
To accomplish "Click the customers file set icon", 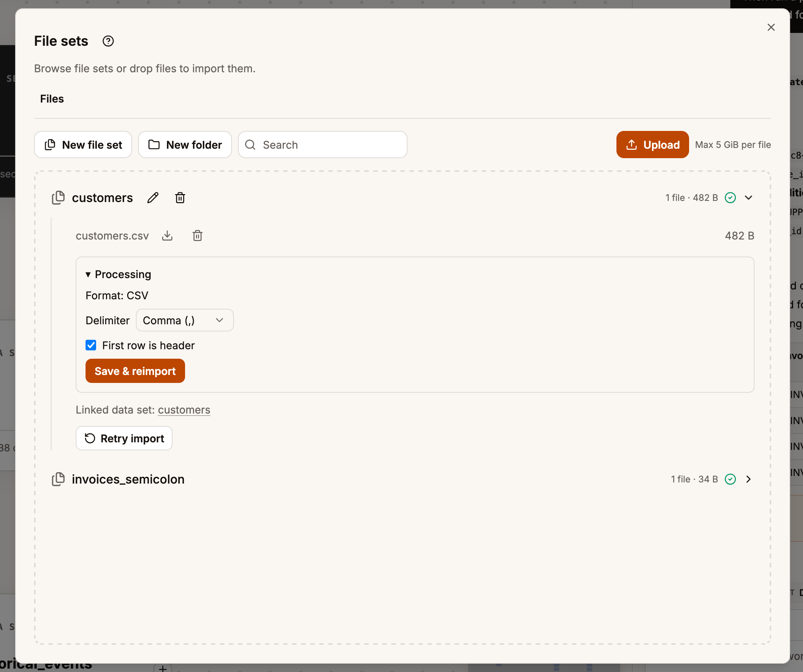I will 58,198.
